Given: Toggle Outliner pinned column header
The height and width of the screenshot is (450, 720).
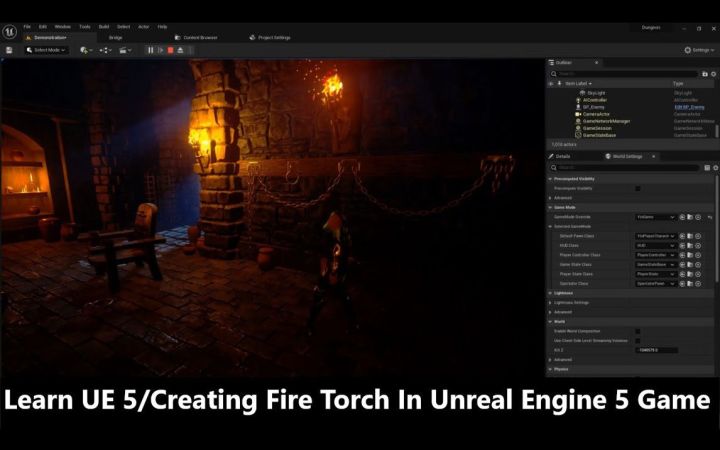Looking at the screenshot, I should tap(559, 84).
